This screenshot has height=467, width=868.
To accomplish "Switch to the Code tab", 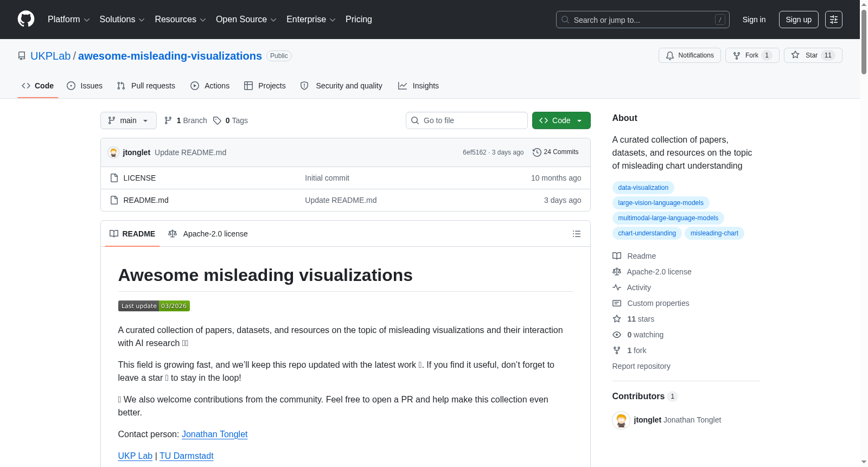I will [x=37, y=86].
